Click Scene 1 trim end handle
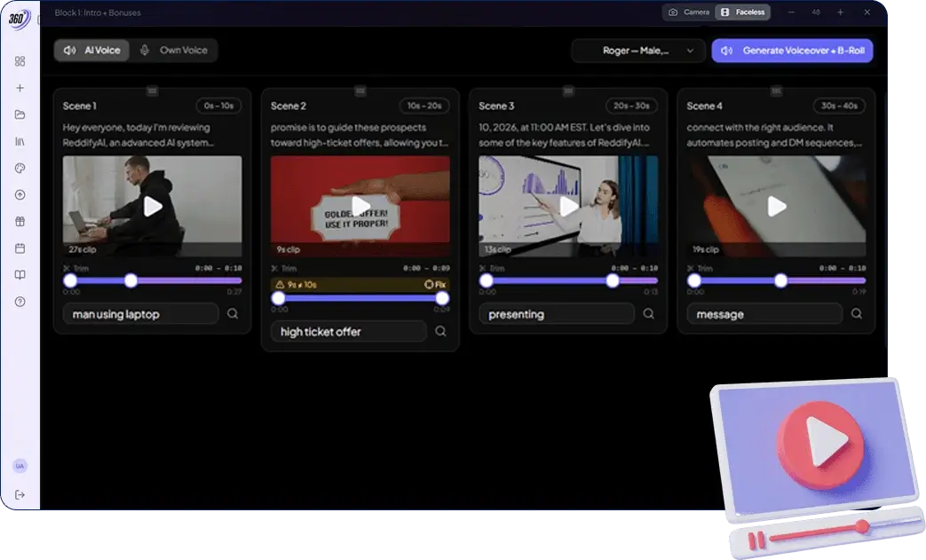This screenshot has width=926, height=560. click(x=131, y=280)
